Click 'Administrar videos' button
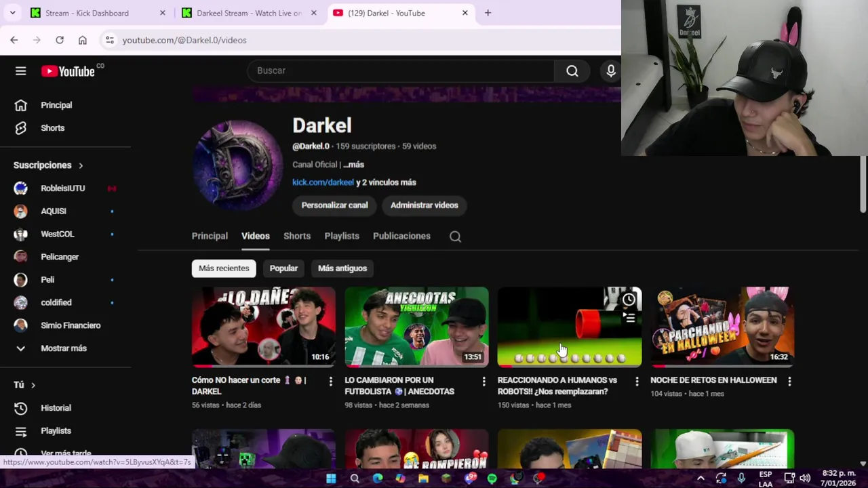This screenshot has width=868, height=488. [x=425, y=205]
